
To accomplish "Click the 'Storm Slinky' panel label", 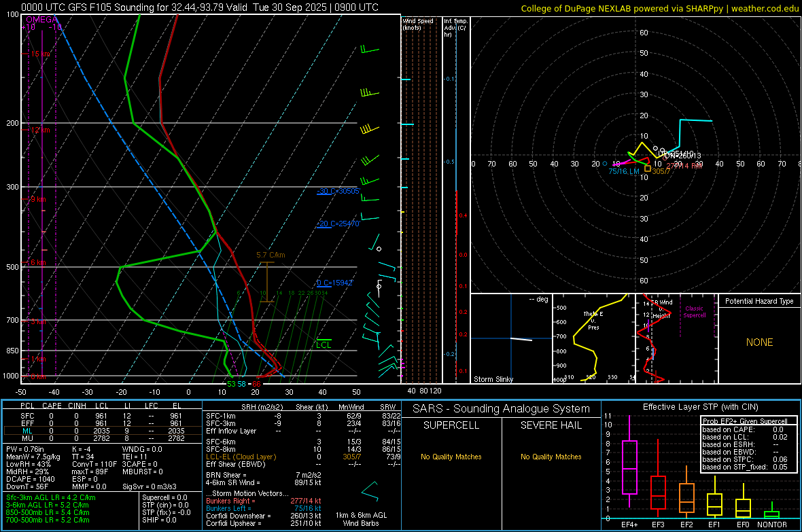I will pos(493,379).
